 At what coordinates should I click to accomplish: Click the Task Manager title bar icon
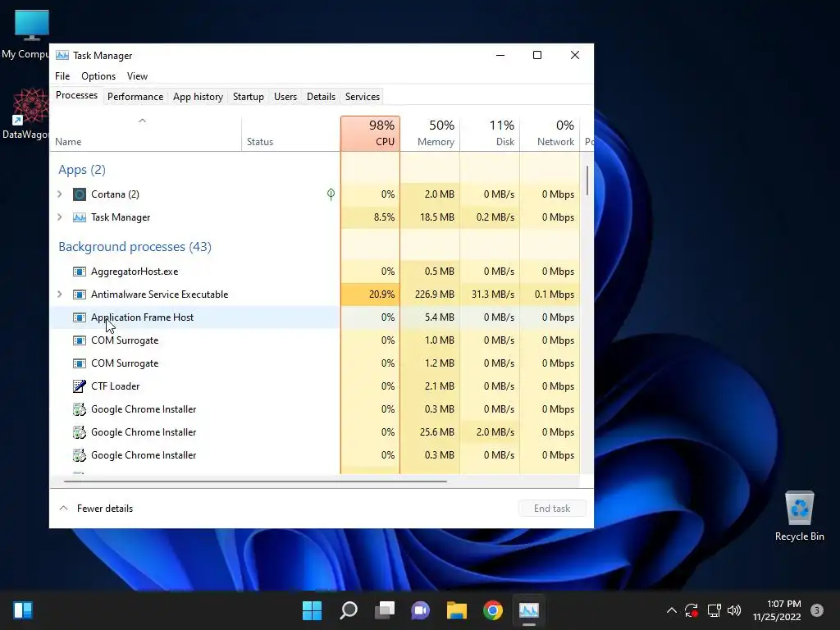tap(62, 55)
